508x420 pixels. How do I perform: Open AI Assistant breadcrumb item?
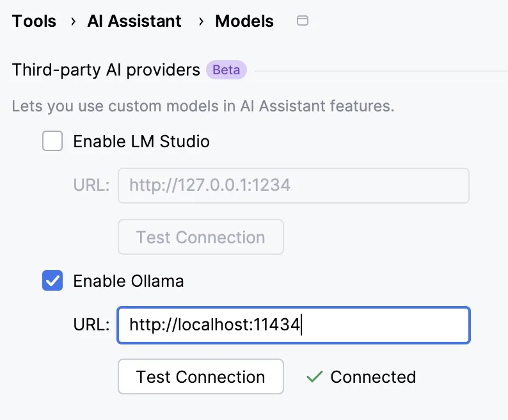[x=134, y=21]
